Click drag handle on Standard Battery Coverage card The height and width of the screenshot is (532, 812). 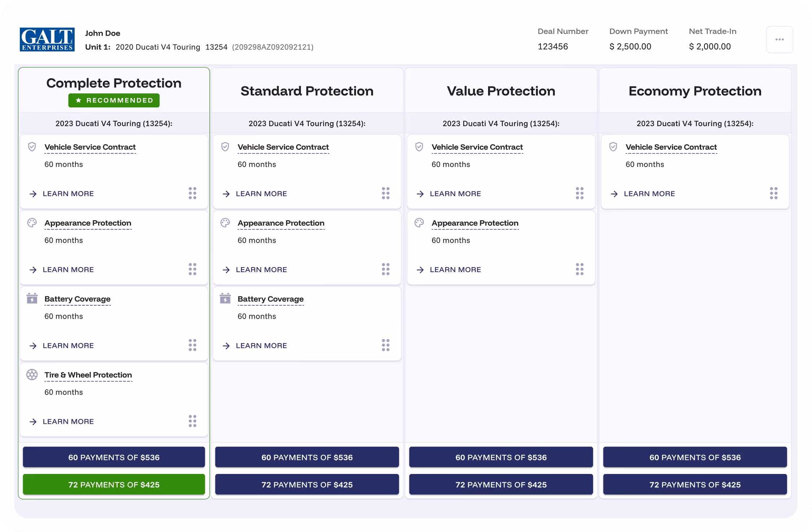pos(386,345)
